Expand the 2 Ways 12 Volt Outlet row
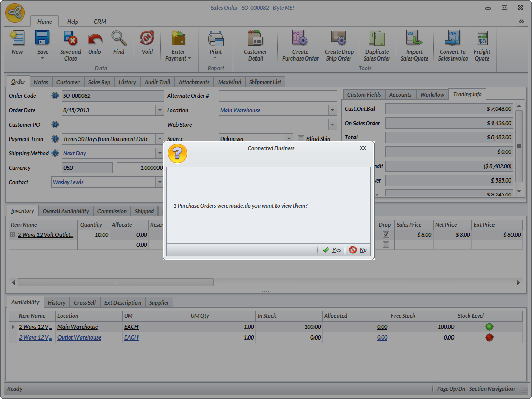Screen dimensions: 532x399 pos(13,235)
